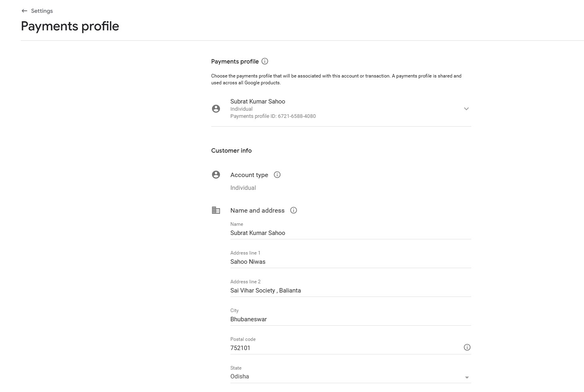Click the building icon beside Name and address
This screenshot has height=392, width=584.
point(216,210)
